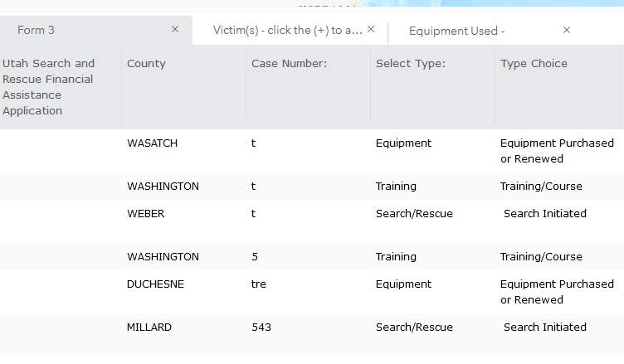Click case number 5 cell
The width and height of the screenshot is (624, 364).
(x=255, y=257)
